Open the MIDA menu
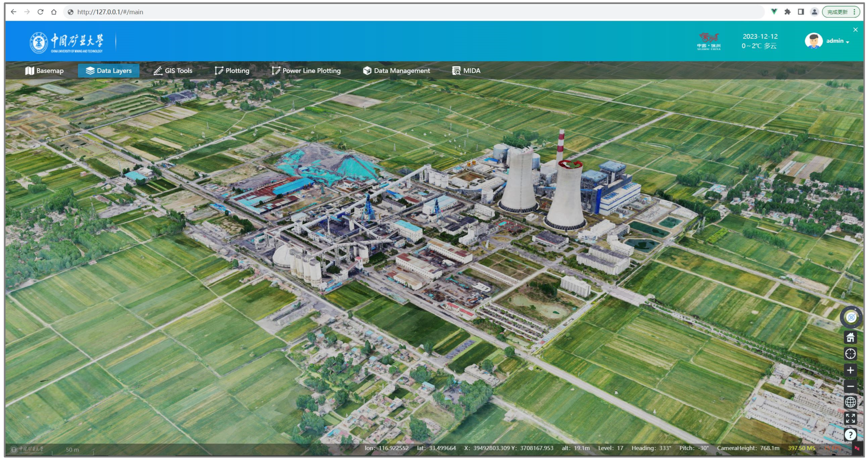The image size is (868, 462). pyautogui.click(x=466, y=71)
